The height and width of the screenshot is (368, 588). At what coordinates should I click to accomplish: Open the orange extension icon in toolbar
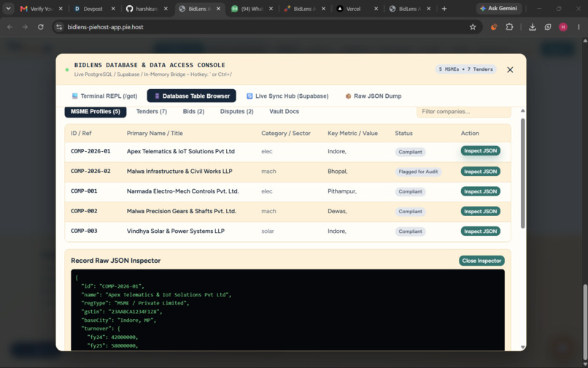click(494, 27)
